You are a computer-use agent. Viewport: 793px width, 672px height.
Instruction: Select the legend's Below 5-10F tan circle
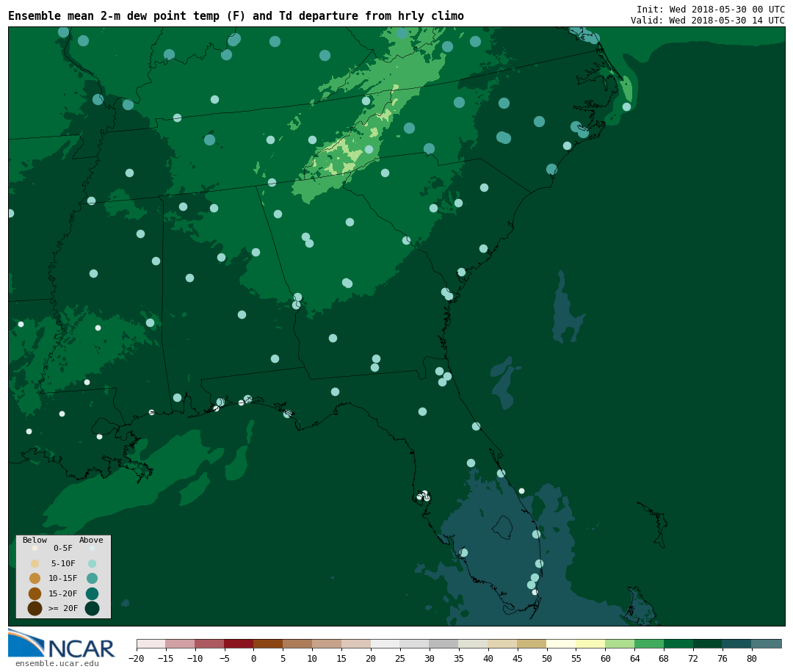(35, 564)
